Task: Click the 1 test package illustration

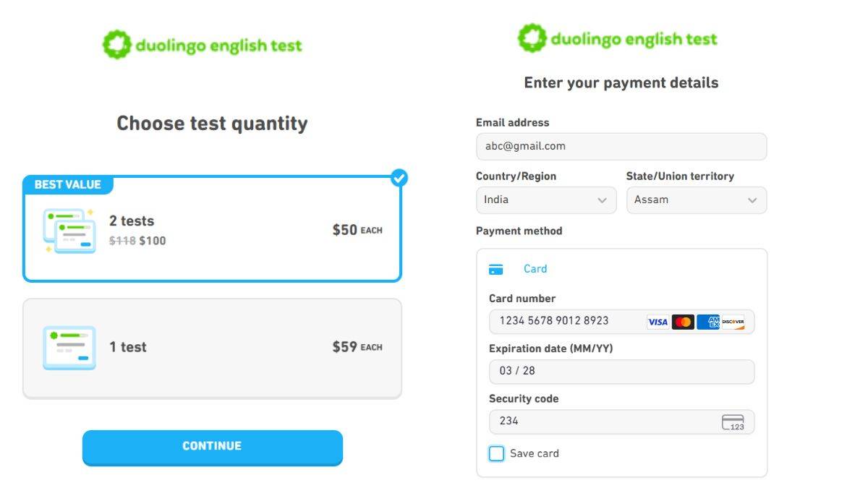Action: (x=69, y=347)
